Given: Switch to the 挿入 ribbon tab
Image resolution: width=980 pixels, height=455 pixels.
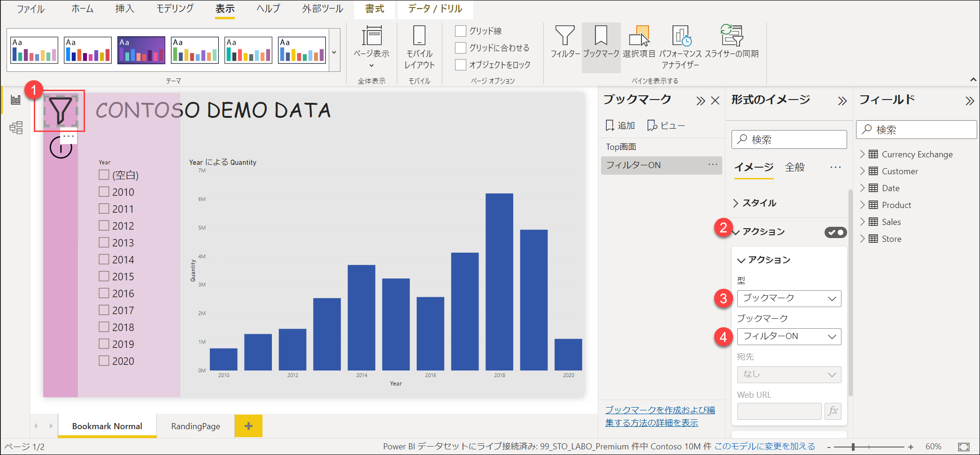Looking at the screenshot, I should [x=124, y=9].
